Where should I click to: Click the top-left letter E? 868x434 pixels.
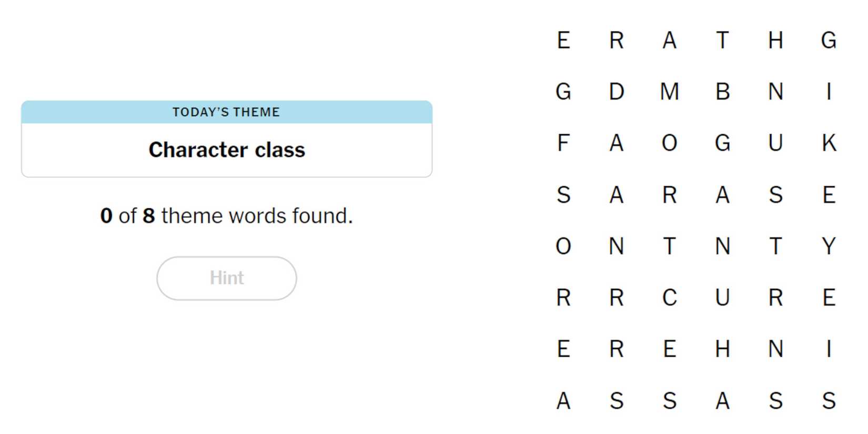pos(563,40)
